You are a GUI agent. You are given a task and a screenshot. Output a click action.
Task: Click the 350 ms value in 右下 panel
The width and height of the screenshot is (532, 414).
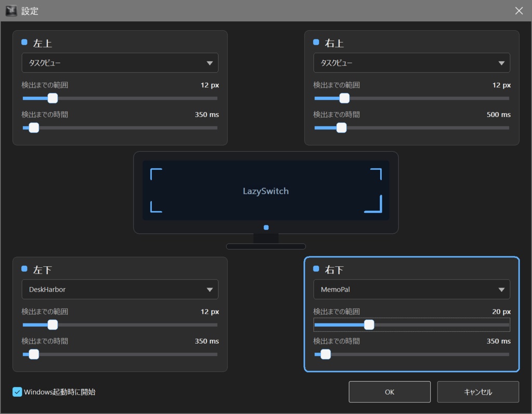498,341
